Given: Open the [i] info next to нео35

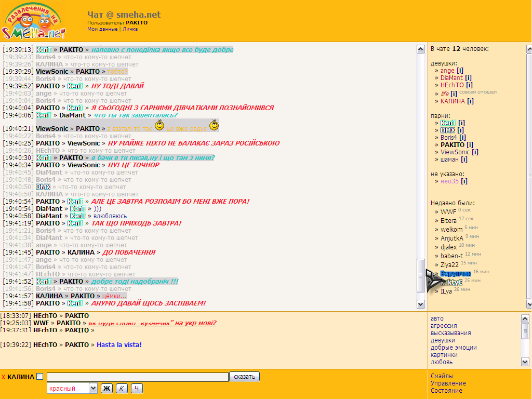Looking at the screenshot, I should coord(464,181).
